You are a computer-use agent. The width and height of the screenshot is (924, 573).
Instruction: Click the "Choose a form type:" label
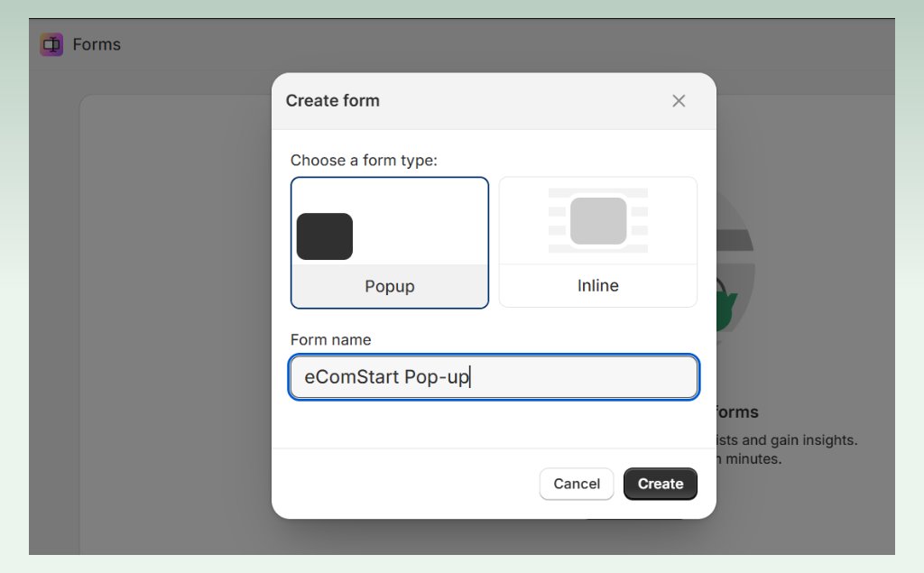point(364,161)
